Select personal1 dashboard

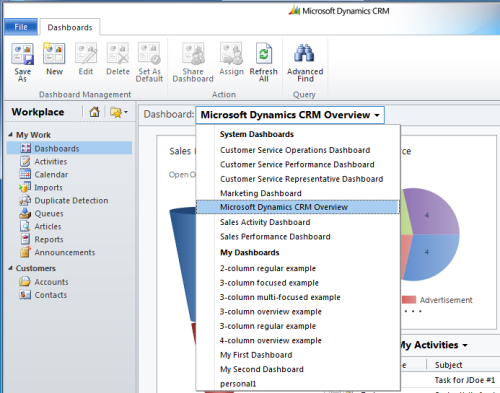(238, 384)
